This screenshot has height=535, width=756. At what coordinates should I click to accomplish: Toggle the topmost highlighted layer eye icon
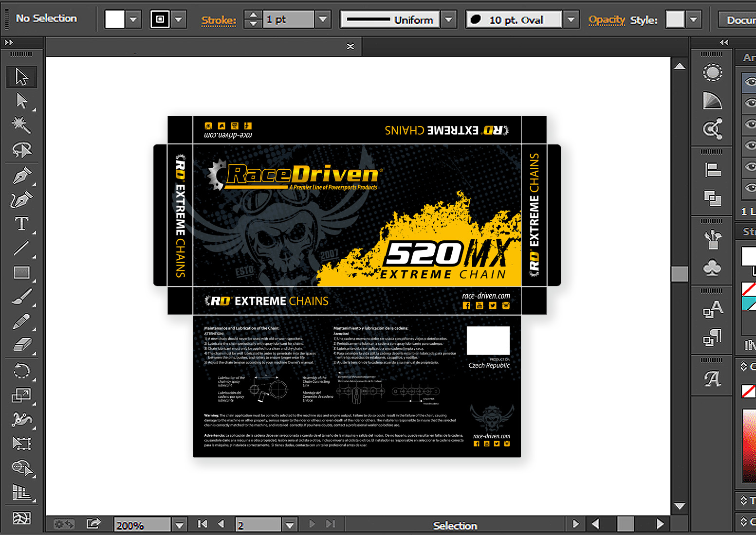tap(750, 82)
